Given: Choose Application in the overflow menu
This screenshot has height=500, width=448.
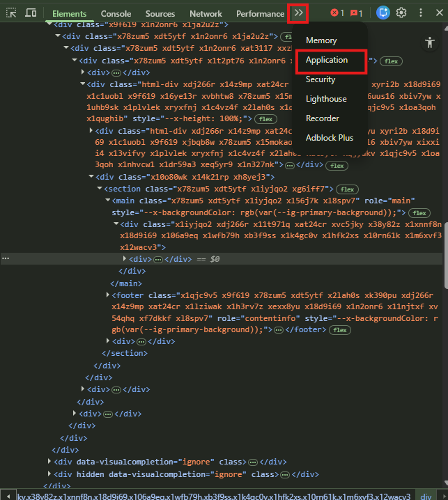Looking at the screenshot, I should [327, 60].
